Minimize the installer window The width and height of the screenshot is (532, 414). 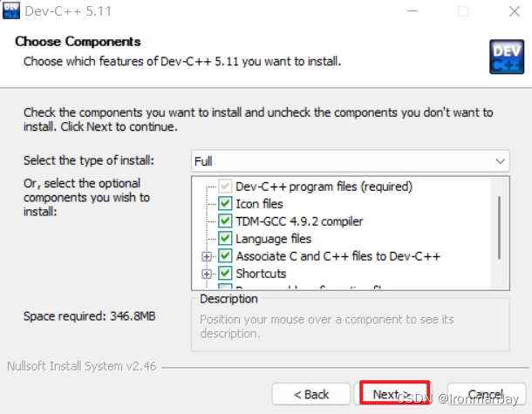point(413,11)
